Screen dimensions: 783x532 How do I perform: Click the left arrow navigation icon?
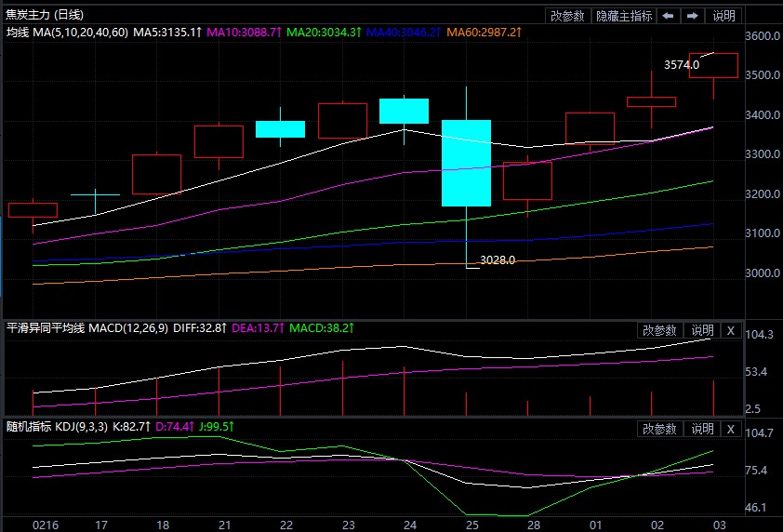[x=668, y=16]
